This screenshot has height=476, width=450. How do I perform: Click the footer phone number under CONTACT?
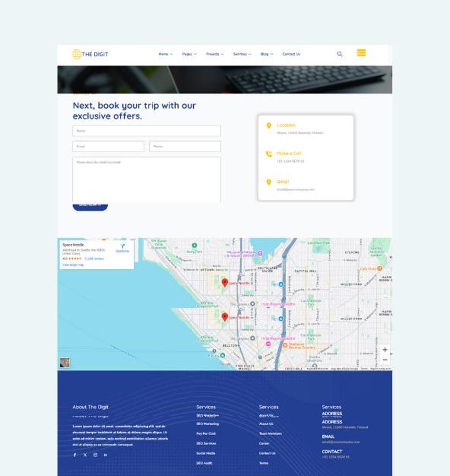pos(336,457)
